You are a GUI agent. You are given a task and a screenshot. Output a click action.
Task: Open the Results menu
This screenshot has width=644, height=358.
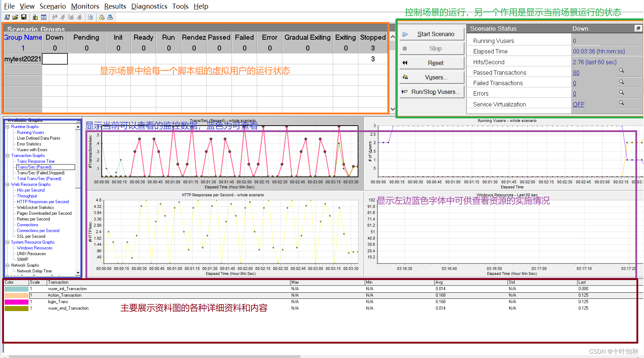(x=115, y=6)
